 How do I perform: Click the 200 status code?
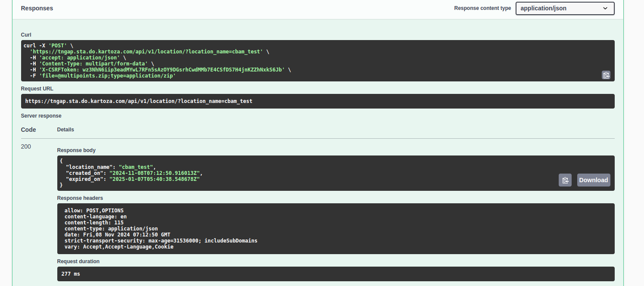[x=26, y=146]
